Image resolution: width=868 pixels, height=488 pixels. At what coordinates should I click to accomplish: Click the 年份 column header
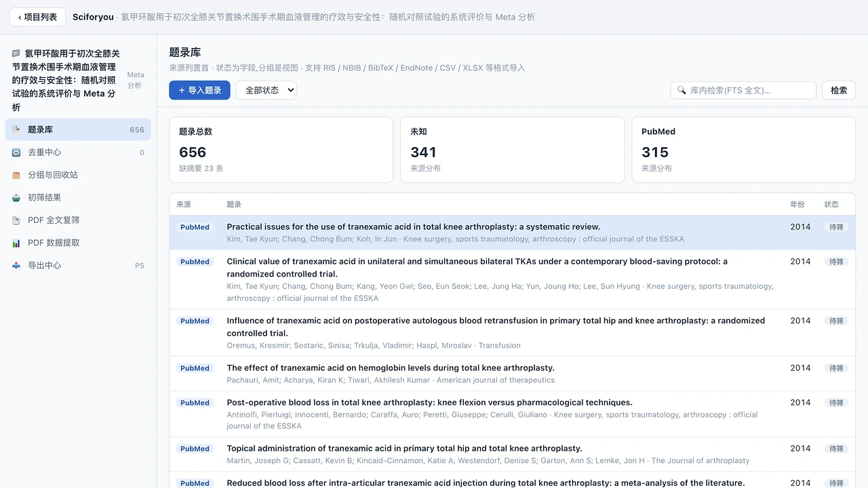click(x=797, y=204)
